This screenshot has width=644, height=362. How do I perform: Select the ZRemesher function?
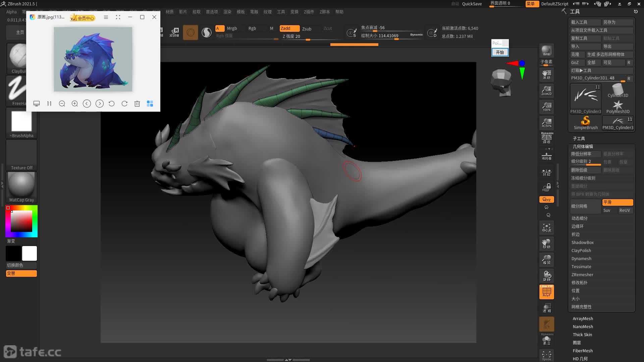pyautogui.click(x=582, y=275)
